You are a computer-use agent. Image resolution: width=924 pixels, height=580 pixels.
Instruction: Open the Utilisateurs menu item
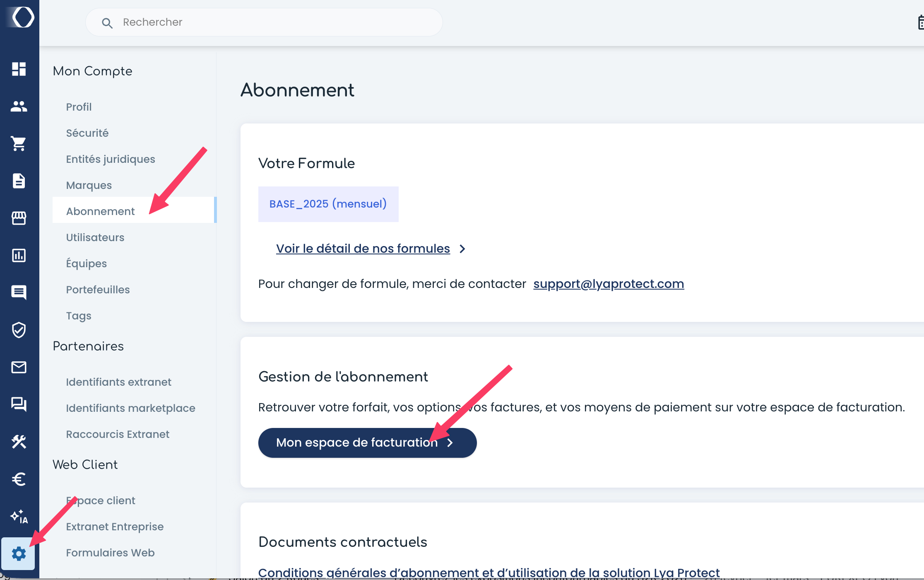click(95, 237)
